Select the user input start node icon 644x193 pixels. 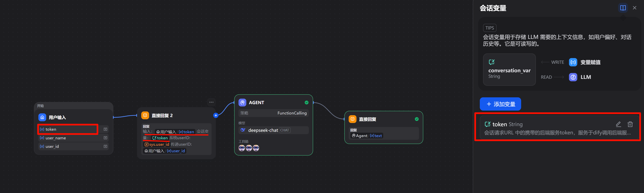click(x=42, y=117)
